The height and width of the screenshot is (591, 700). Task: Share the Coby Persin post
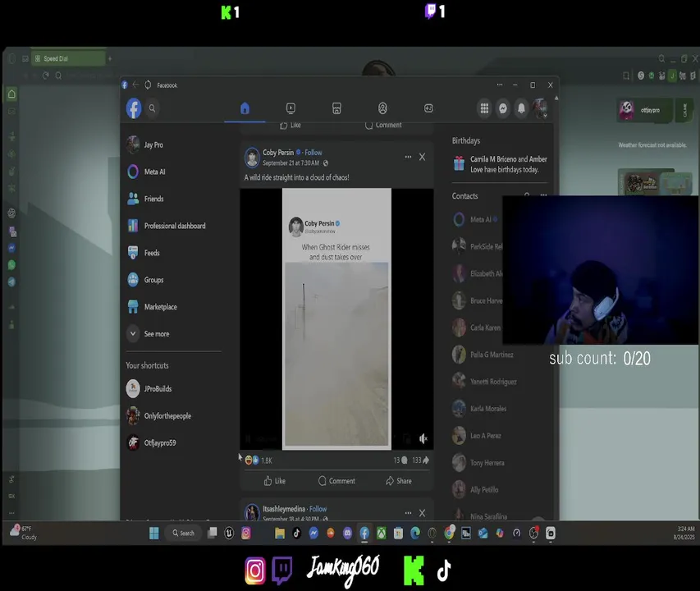[399, 481]
